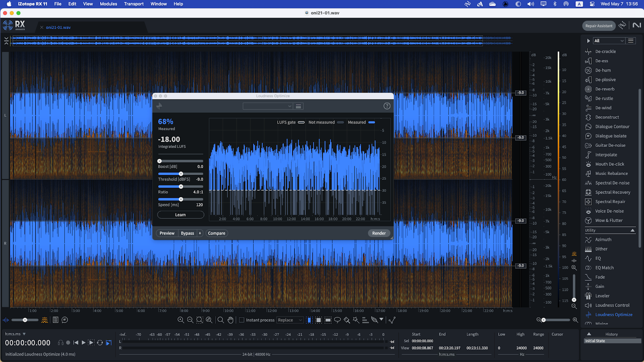Toggle loop playback
644x362 pixels.
[100, 343]
